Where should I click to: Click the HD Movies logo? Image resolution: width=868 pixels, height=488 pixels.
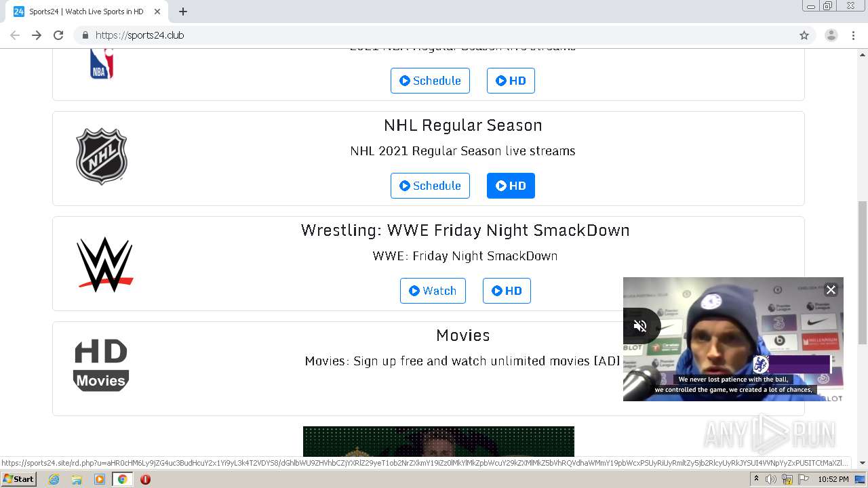pyautogui.click(x=101, y=365)
